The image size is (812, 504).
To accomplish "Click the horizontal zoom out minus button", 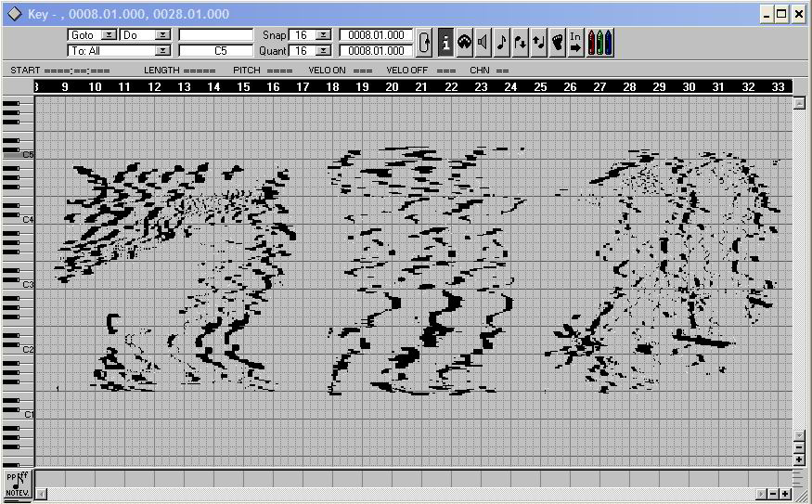I will (773, 494).
